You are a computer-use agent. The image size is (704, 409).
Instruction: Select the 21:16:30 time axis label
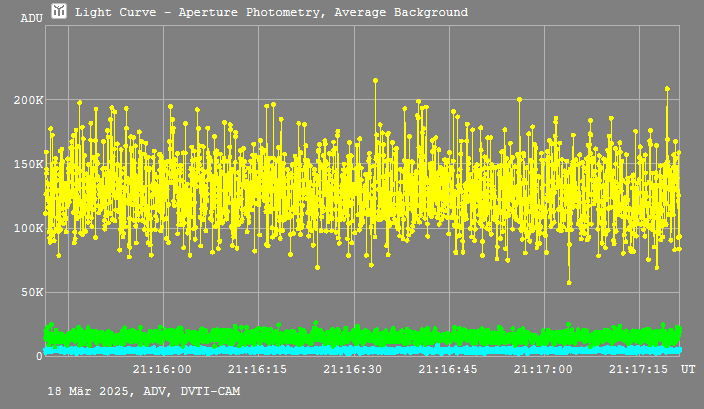tap(352, 369)
